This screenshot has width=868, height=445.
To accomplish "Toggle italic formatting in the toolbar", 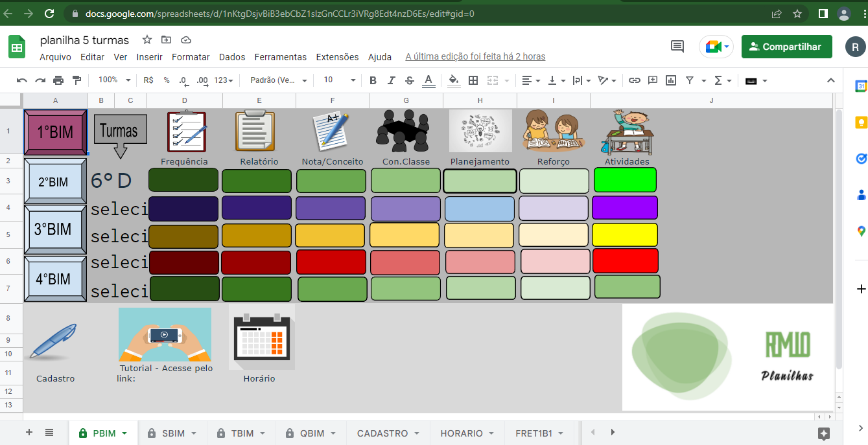I will coord(391,80).
